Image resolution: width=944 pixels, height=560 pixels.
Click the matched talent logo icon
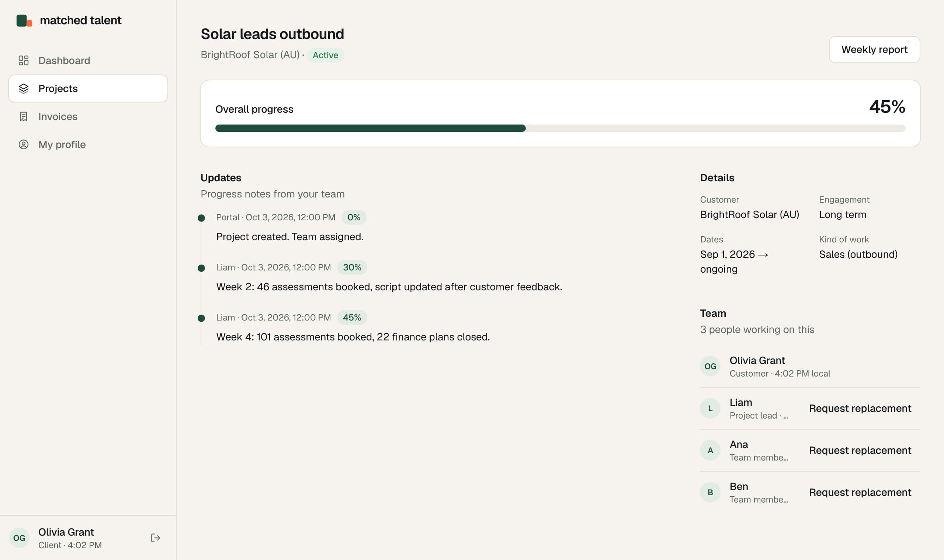tap(24, 20)
